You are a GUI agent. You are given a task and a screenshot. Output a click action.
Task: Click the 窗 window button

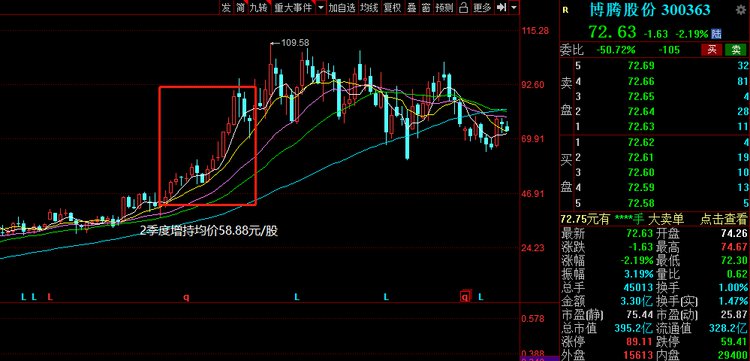(426, 7)
